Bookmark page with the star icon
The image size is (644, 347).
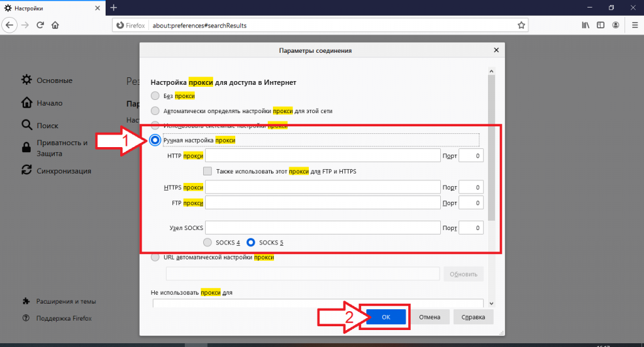click(521, 25)
